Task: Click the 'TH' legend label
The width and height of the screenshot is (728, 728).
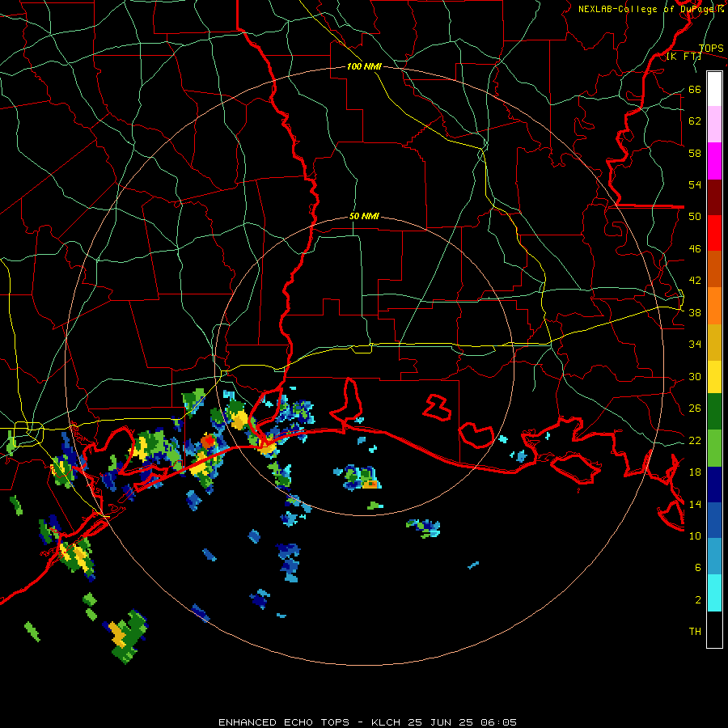Action: [x=695, y=632]
